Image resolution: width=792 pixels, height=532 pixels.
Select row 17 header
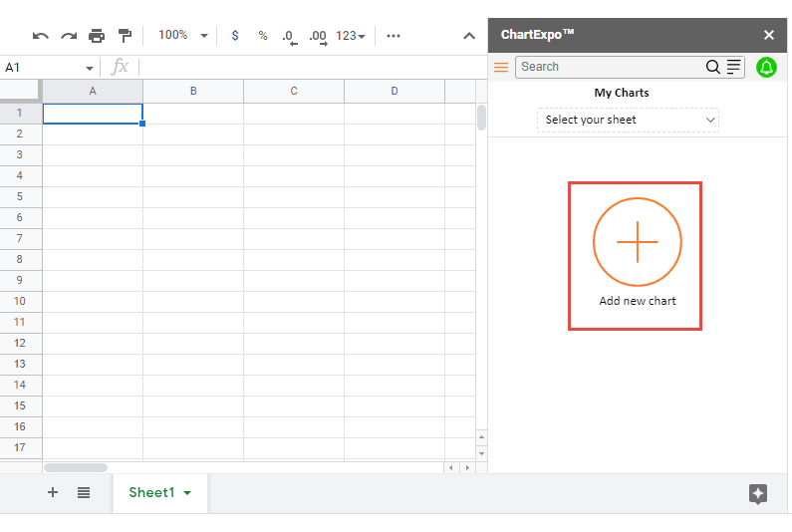[x=20, y=447]
